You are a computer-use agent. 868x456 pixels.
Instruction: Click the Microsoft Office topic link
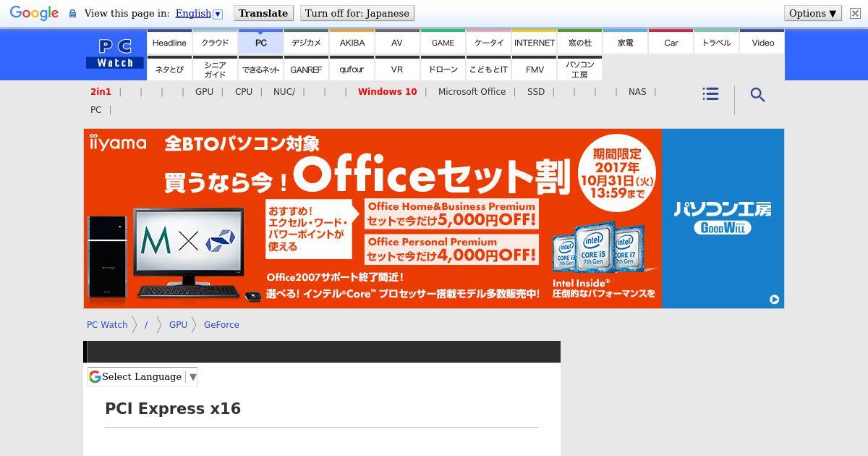point(472,92)
